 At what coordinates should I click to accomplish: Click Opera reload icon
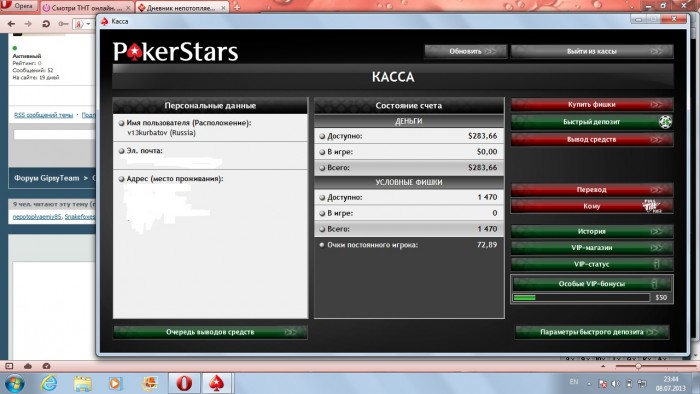46,24
